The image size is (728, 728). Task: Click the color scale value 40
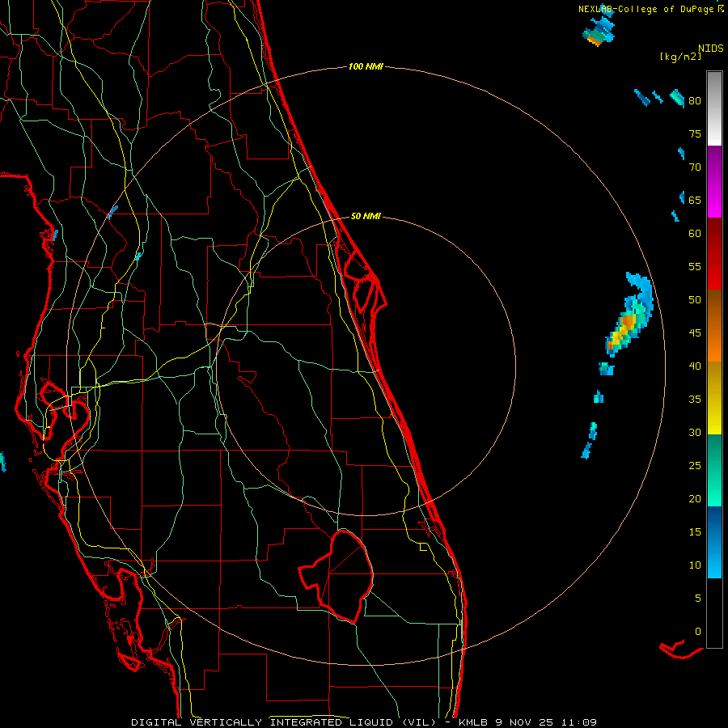pos(695,366)
